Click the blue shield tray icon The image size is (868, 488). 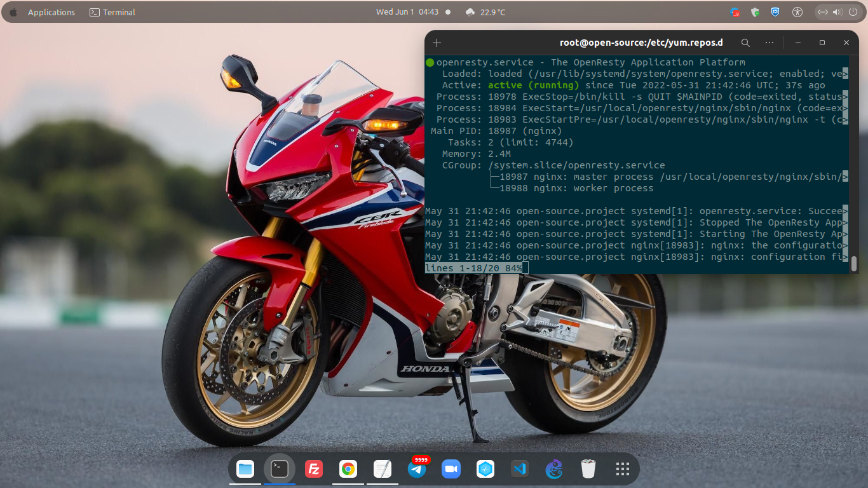775,12
